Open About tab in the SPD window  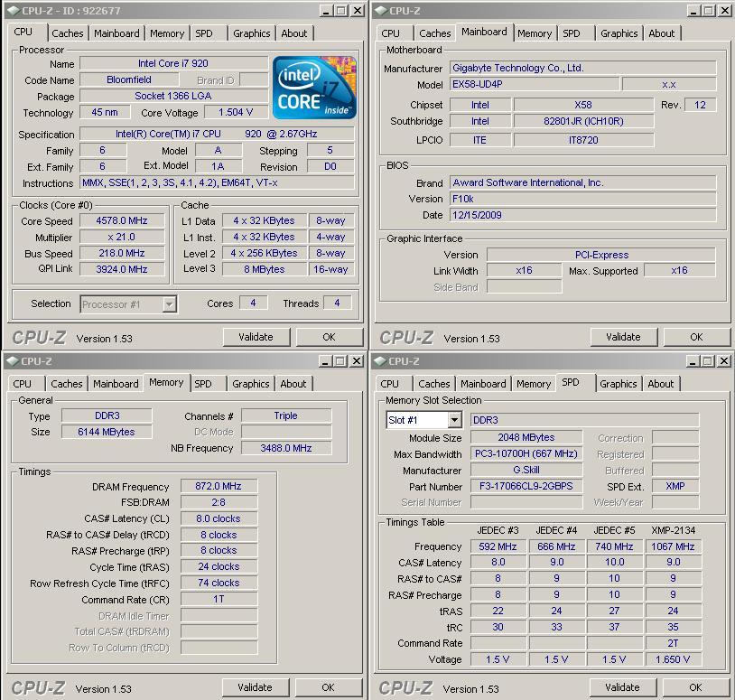[661, 384]
